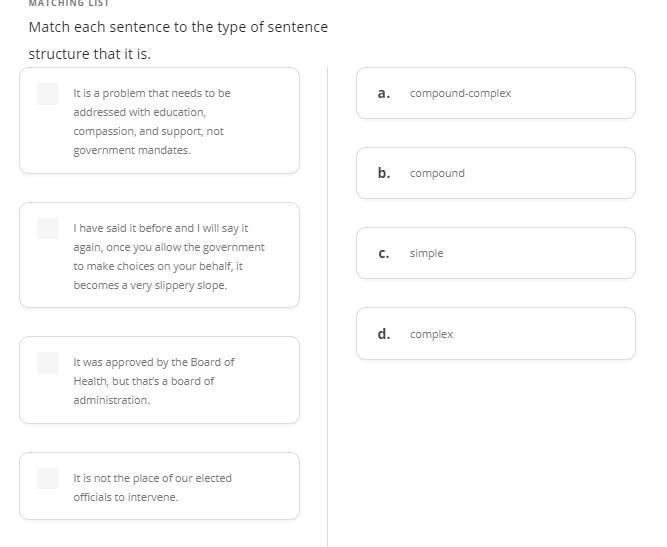Viewport: 667px width, 547px height.
Task: Select option b. compound
Action: [495, 173]
